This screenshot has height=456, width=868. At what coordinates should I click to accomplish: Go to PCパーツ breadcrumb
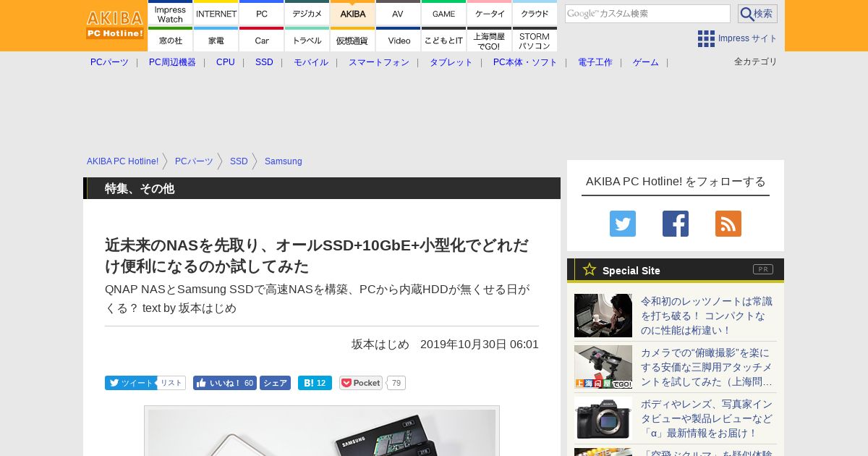click(194, 161)
